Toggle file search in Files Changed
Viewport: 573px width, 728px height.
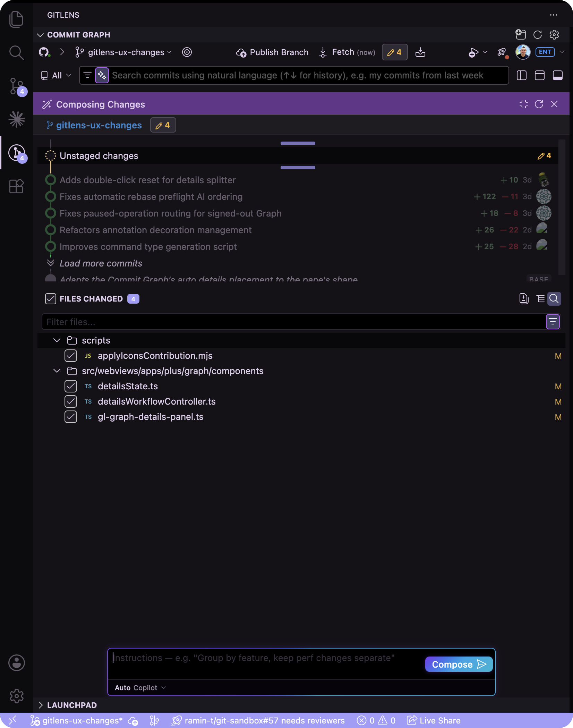click(x=554, y=299)
